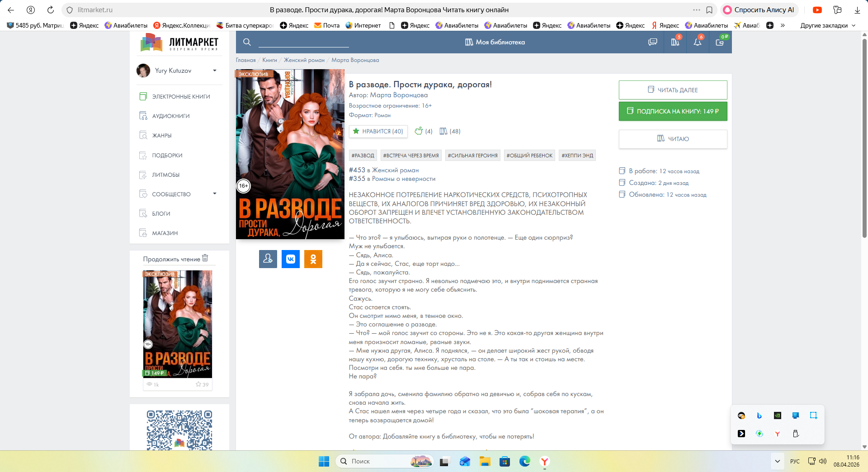Click the blue user share icon under cover
The image size is (868, 472).
[268, 259]
